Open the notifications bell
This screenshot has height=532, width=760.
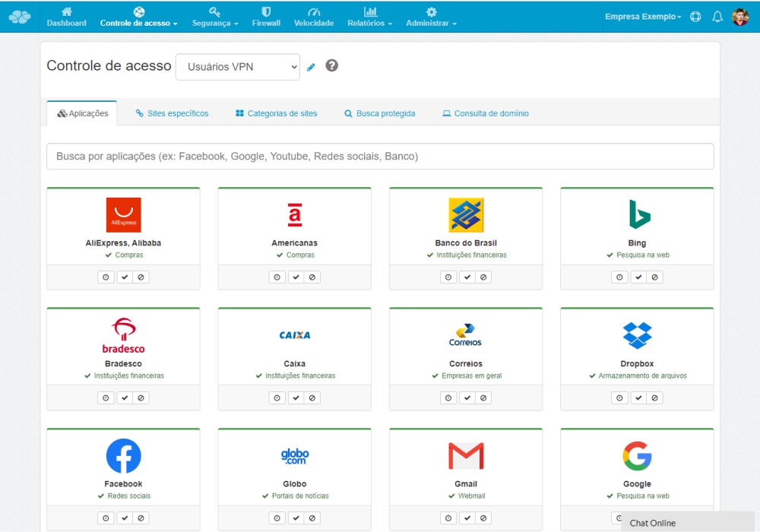click(x=717, y=17)
